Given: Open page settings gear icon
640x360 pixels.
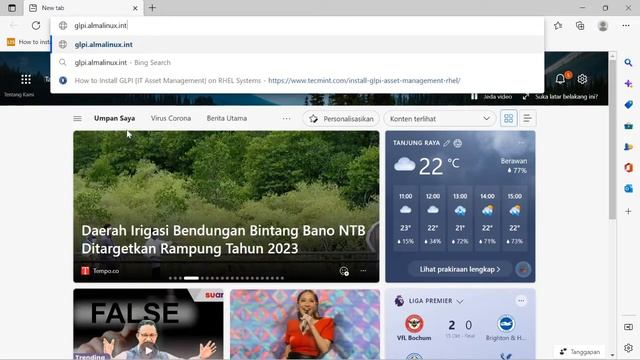Looking at the screenshot, I should coord(582,79).
